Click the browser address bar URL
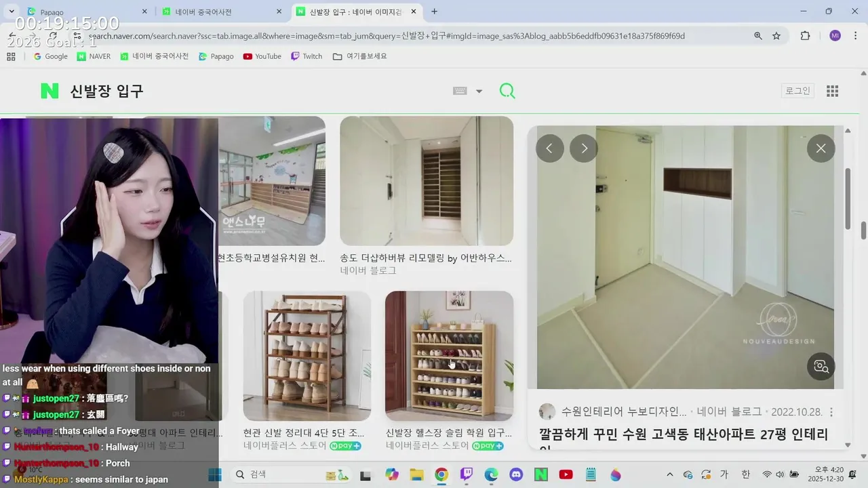The width and height of the screenshot is (868, 488). (x=387, y=36)
